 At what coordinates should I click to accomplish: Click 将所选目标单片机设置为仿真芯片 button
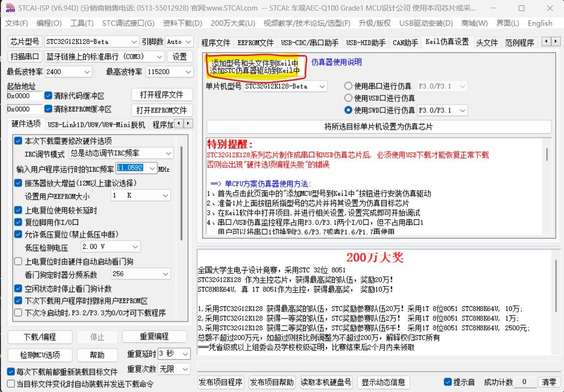[379, 127]
